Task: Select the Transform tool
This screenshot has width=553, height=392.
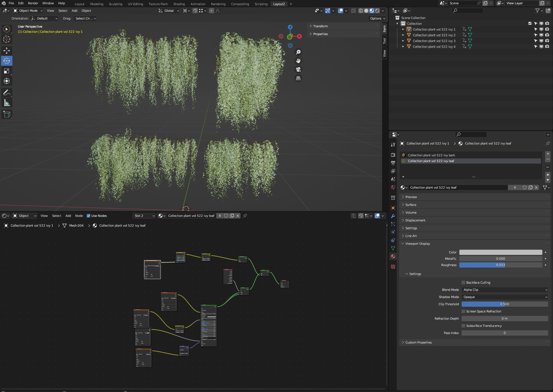Action: 7,81
